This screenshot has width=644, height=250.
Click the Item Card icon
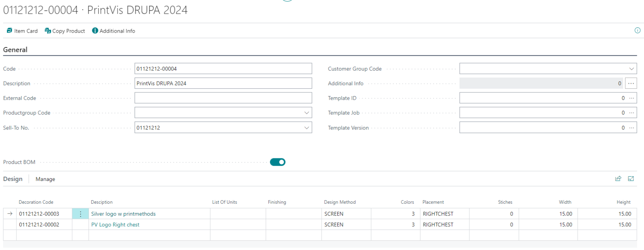(10, 31)
